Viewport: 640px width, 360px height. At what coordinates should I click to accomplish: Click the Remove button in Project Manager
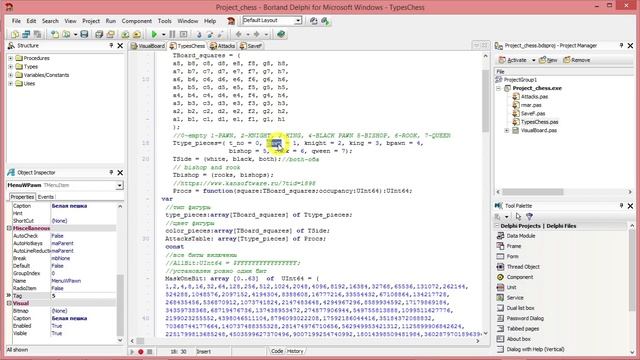coord(577,60)
